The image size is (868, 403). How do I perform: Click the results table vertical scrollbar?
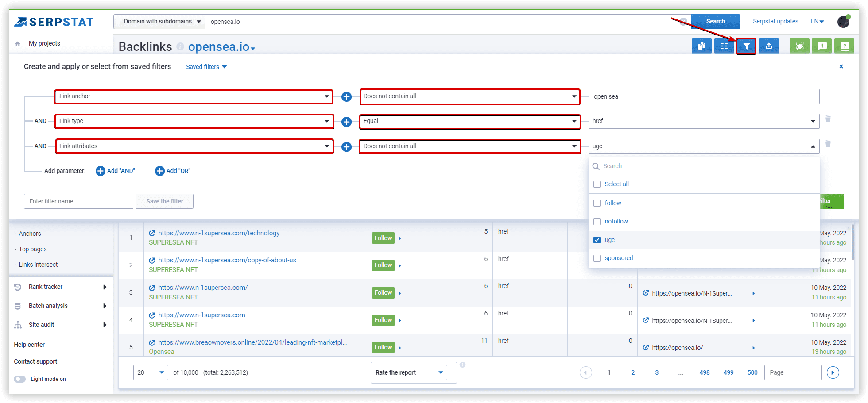coord(852,243)
